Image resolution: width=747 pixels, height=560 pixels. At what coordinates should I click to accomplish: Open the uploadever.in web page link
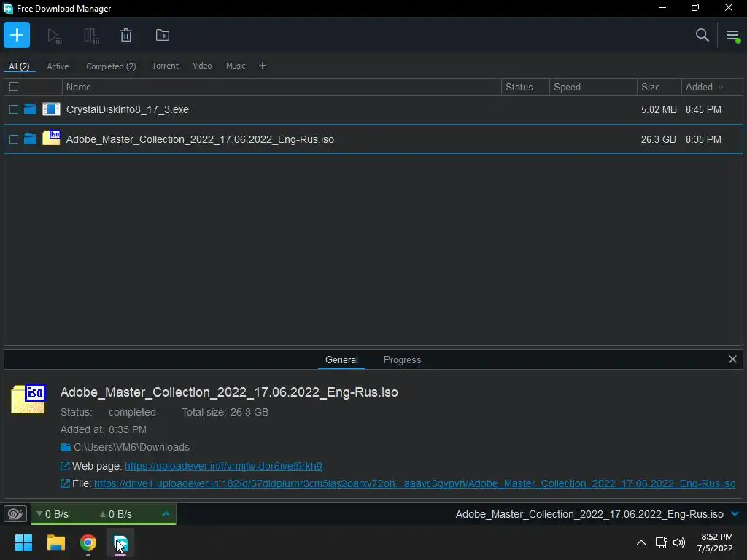223,466
